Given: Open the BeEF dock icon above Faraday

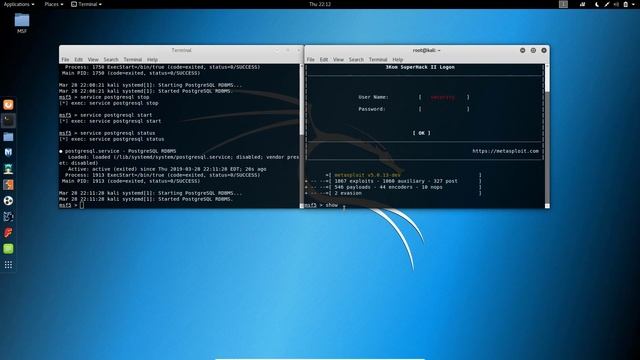Looking at the screenshot, I should (x=8, y=216).
